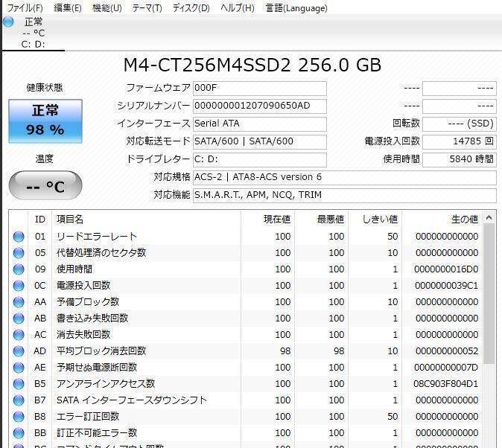Click the シリアルナンバー value field
502x448 pixels.
[259, 106]
